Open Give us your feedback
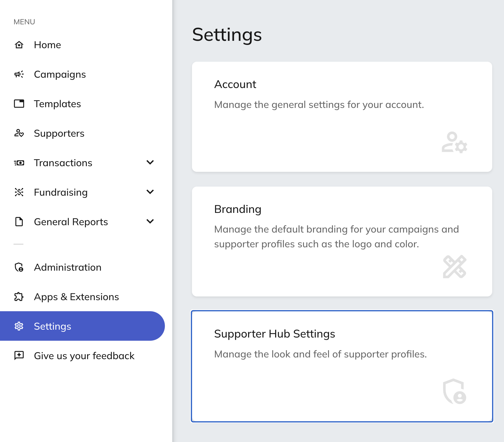The image size is (504, 442). click(84, 356)
